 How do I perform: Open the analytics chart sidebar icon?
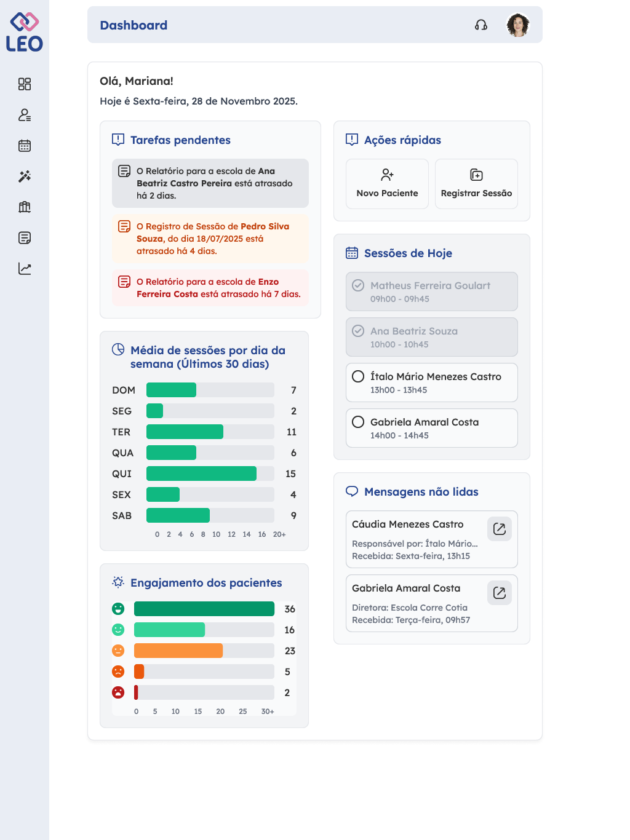click(25, 269)
